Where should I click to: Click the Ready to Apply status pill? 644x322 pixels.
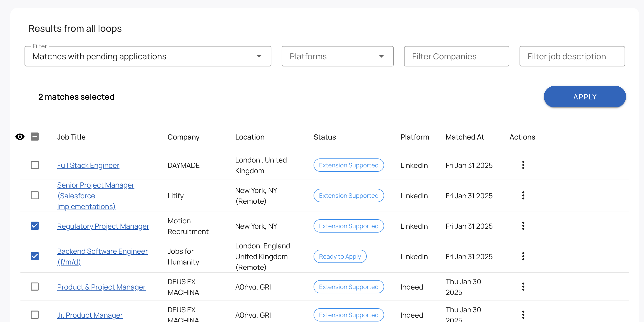coord(340,256)
